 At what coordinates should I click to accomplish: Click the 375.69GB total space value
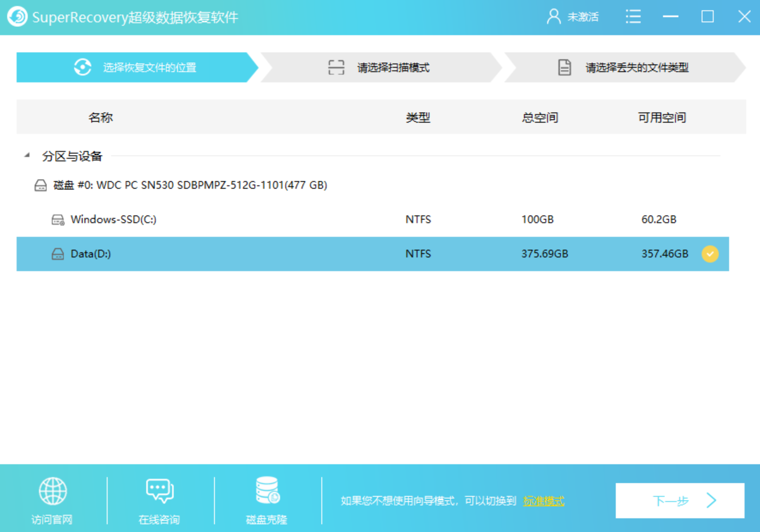click(545, 254)
